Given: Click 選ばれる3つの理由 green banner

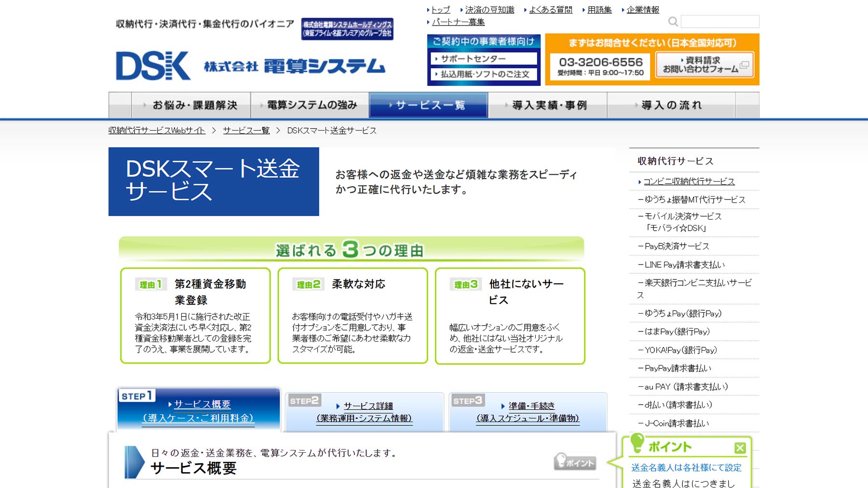Looking at the screenshot, I should (351, 249).
